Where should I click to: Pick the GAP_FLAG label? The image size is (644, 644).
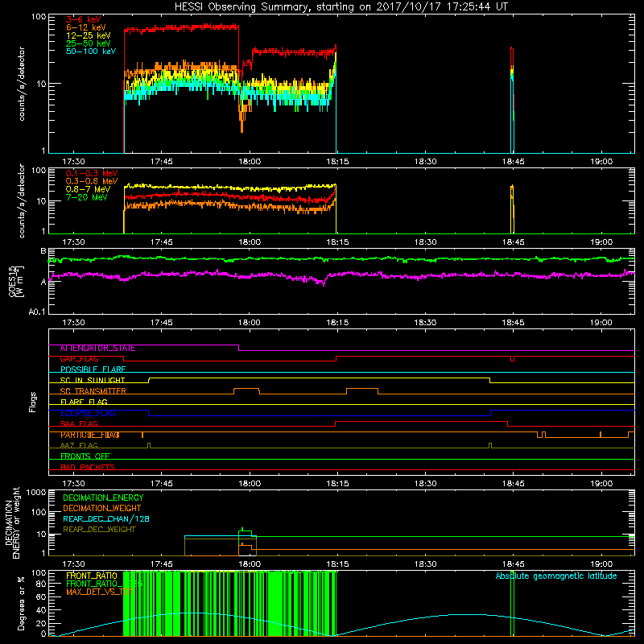pyautogui.click(x=79, y=359)
